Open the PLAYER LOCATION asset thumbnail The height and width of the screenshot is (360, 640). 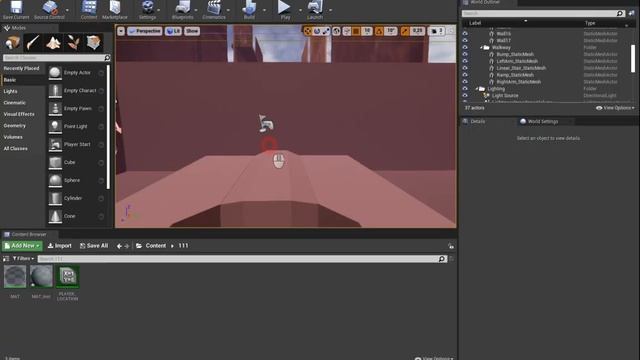(67, 277)
